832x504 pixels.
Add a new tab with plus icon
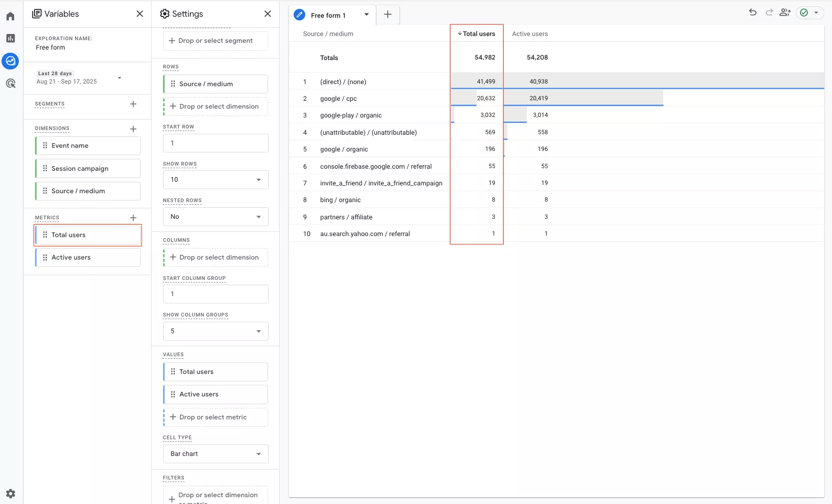click(x=388, y=15)
